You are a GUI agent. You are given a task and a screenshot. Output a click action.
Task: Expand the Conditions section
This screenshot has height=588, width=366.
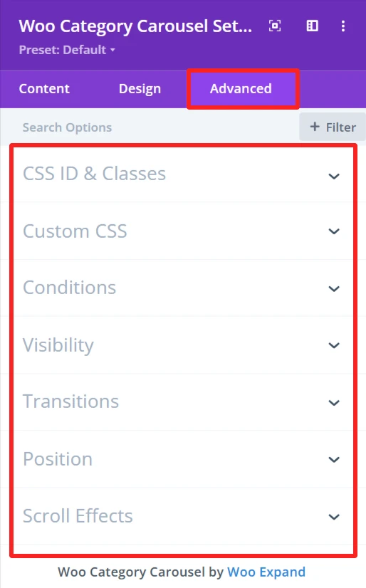tap(183, 288)
